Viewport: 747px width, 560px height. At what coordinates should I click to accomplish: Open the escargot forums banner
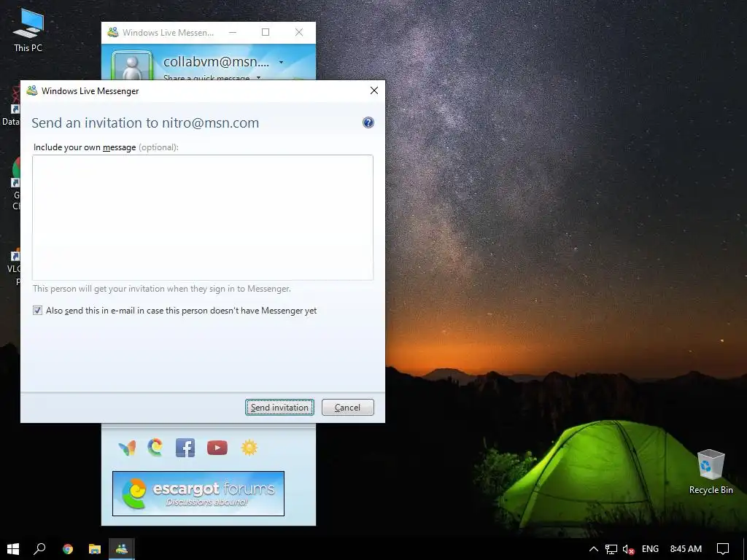click(x=198, y=494)
